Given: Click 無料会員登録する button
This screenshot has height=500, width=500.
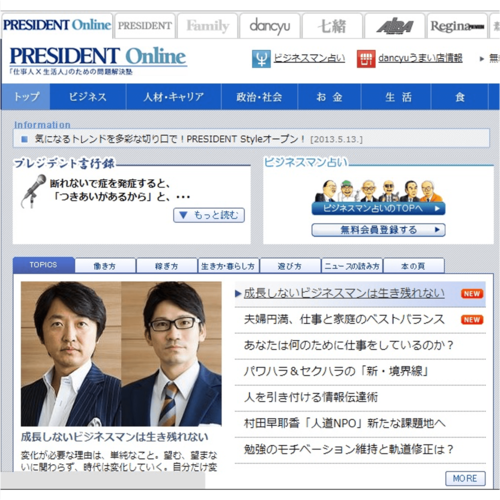Looking at the screenshot, I should point(378,230).
